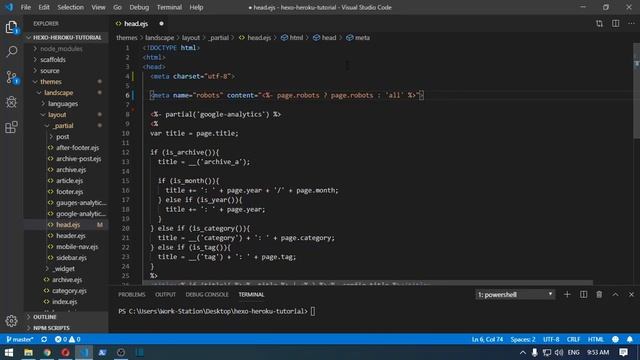
Task: Change encoding via UTF-8 status item
Action: click(551, 340)
